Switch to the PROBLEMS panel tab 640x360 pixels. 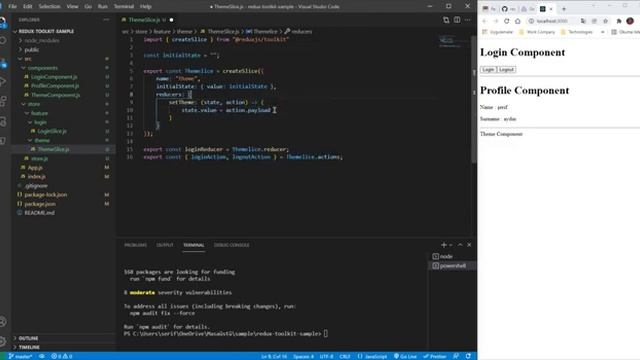[x=135, y=245]
